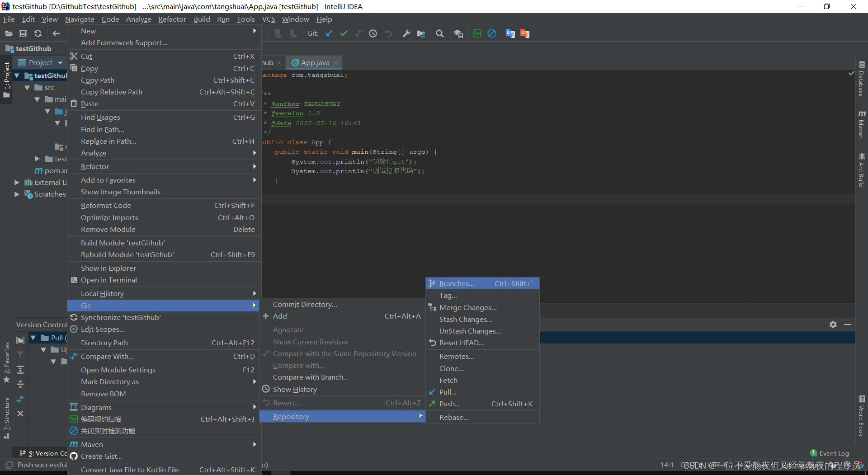Expand the New submenu in context menu
The height and width of the screenshot is (475, 868).
point(164,31)
